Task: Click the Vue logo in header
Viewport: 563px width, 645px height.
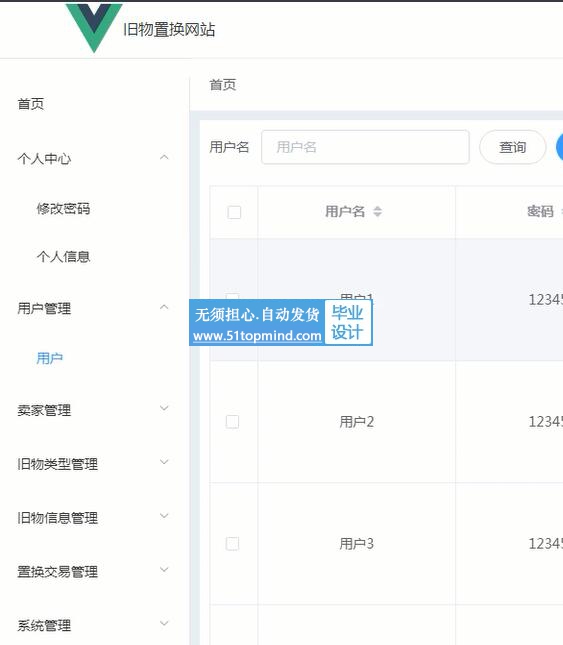Action: tap(94, 27)
